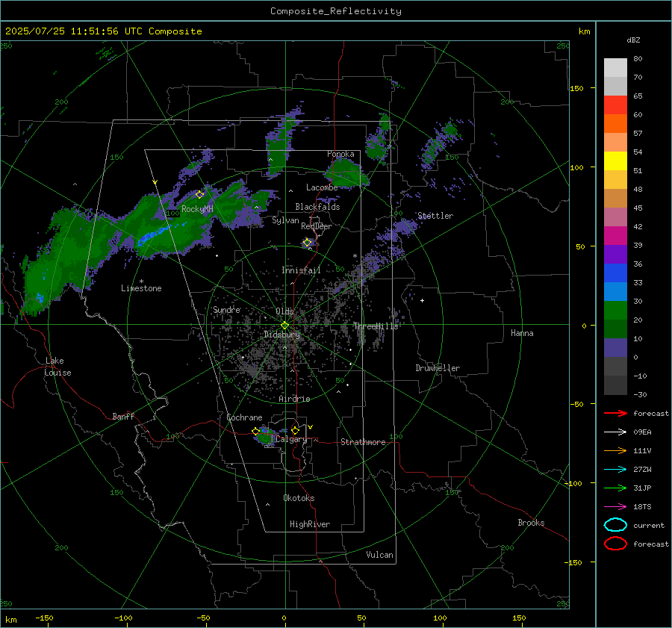Screen dimensions: 672x628
Task: Click the Brooks label
Action: [x=531, y=523]
